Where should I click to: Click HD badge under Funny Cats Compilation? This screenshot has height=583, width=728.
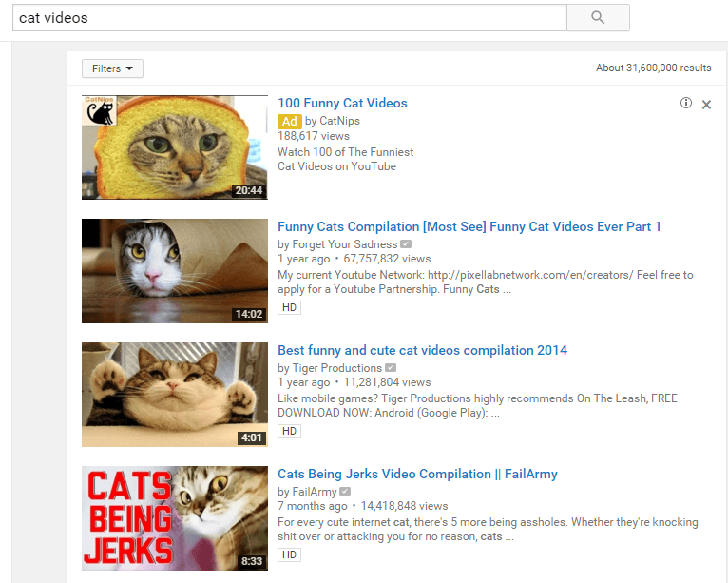289,307
